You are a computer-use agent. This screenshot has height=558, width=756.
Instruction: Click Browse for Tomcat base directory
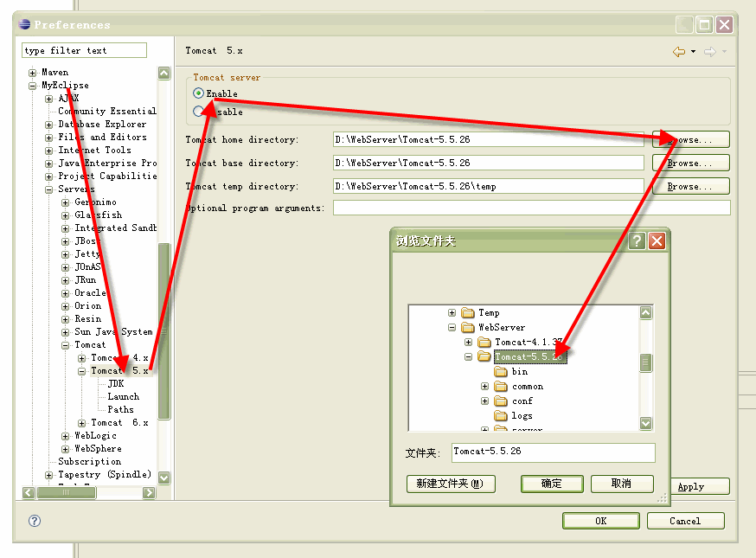pyautogui.click(x=690, y=163)
